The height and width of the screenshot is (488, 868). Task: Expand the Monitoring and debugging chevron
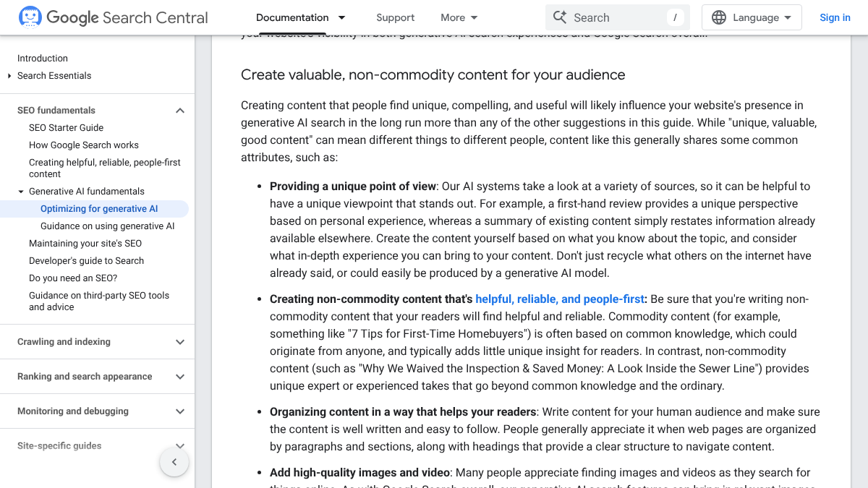click(180, 411)
